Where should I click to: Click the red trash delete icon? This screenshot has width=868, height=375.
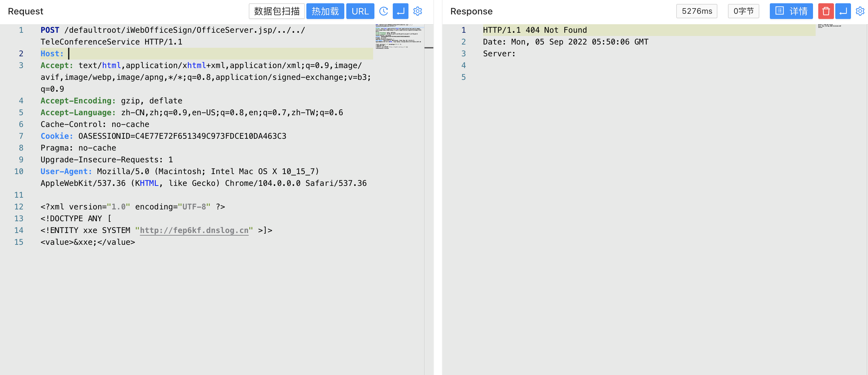pos(825,11)
